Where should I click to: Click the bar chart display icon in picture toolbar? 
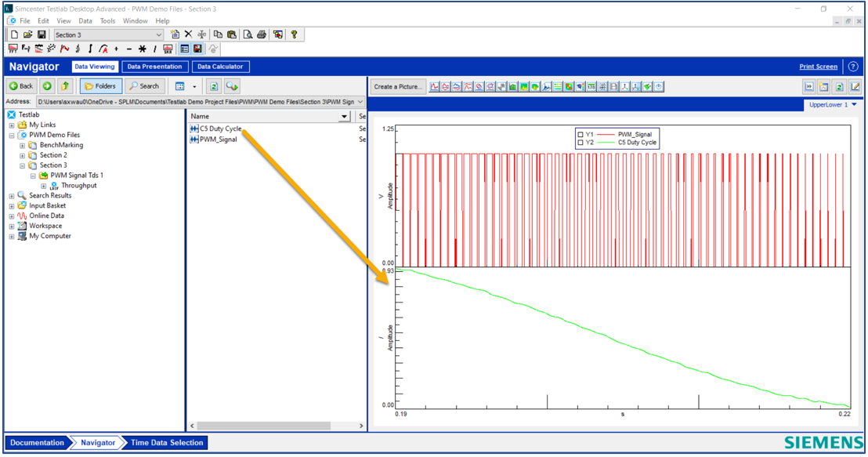512,86
